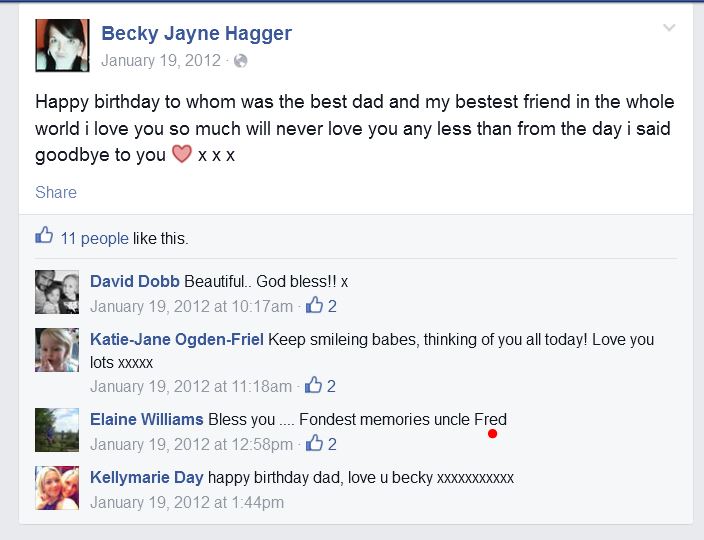The image size is (704, 540).
Task: Open Kellymarie Day's profile name link
Action: [x=147, y=478]
